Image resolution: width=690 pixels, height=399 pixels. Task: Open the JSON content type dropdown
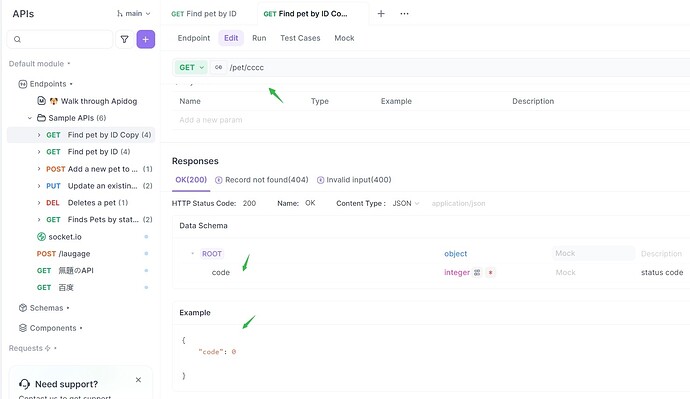[406, 203]
